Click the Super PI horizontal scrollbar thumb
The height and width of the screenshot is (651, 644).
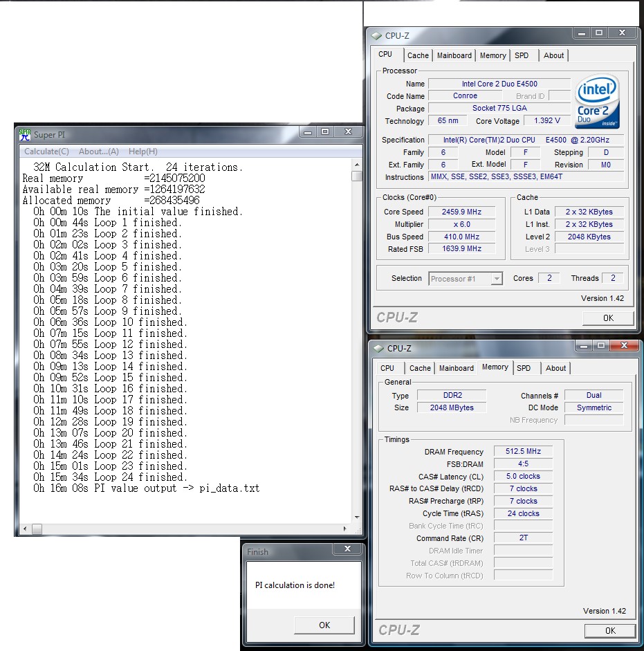[37, 529]
